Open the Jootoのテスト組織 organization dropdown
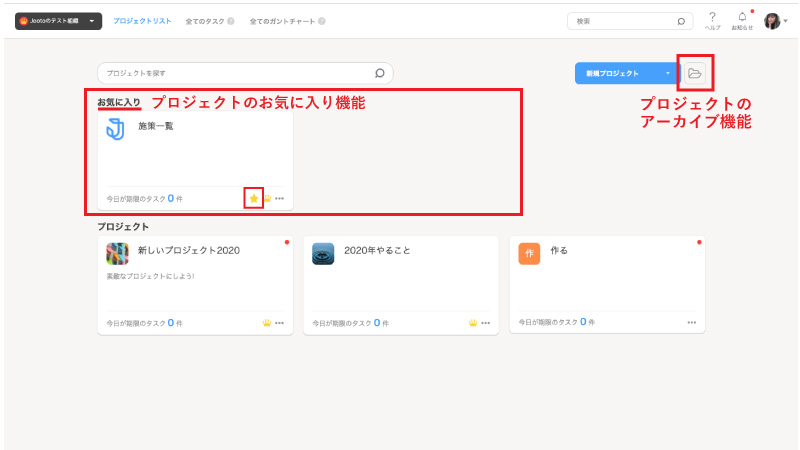The height and width of the screenshot is (450, 800). click(59, 21)
